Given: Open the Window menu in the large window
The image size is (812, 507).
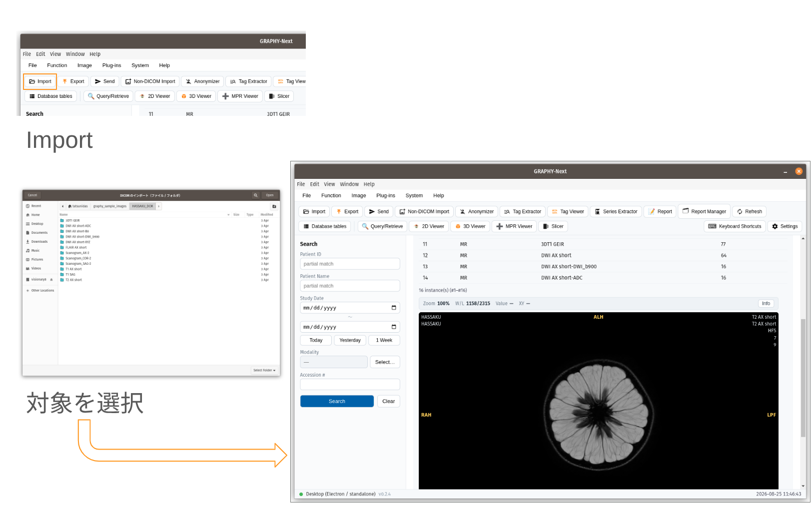Looking at the screenshot, I should click(x=349, y=184).
